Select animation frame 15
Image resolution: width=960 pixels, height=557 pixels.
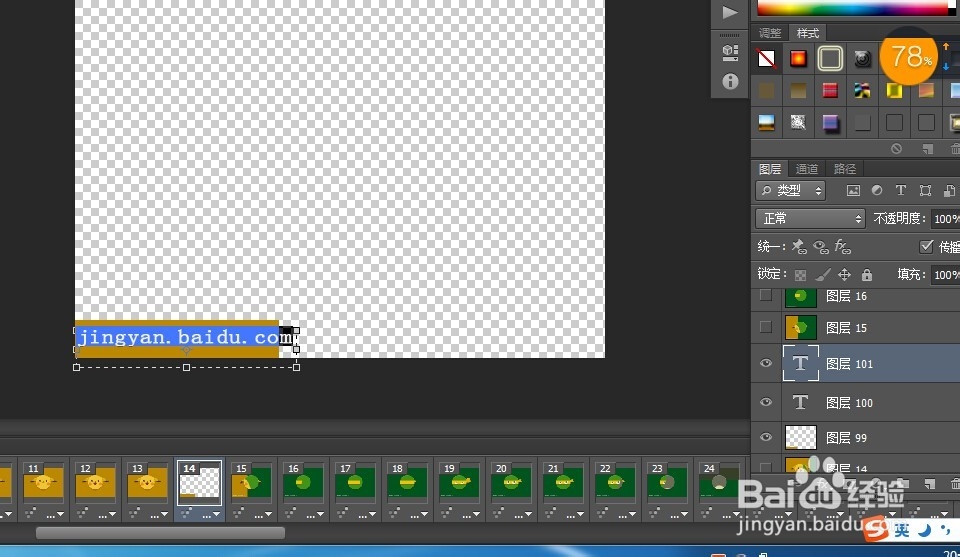tap(251, 482)
